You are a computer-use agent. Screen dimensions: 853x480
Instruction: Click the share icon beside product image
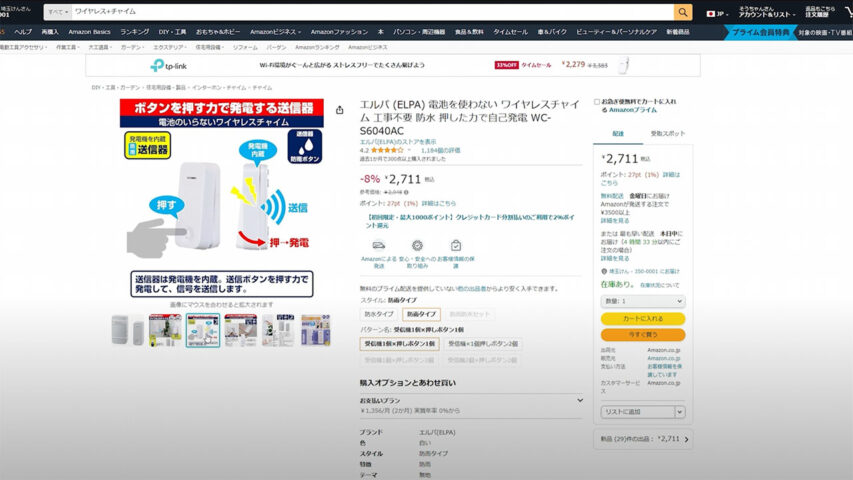point(340,110)
